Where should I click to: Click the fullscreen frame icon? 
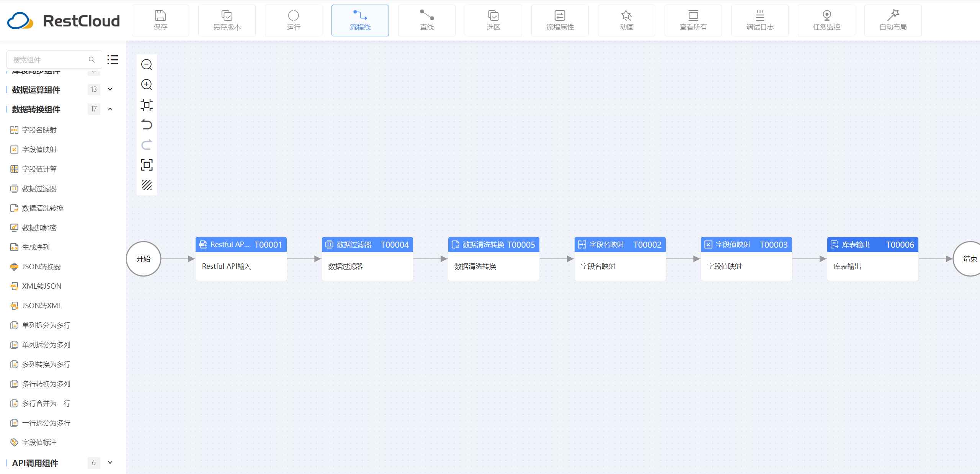coord(147,165)
